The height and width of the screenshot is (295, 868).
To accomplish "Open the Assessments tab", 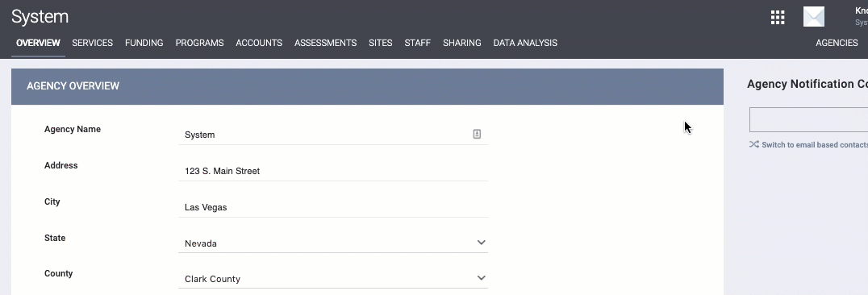I will tap(326, 43).
